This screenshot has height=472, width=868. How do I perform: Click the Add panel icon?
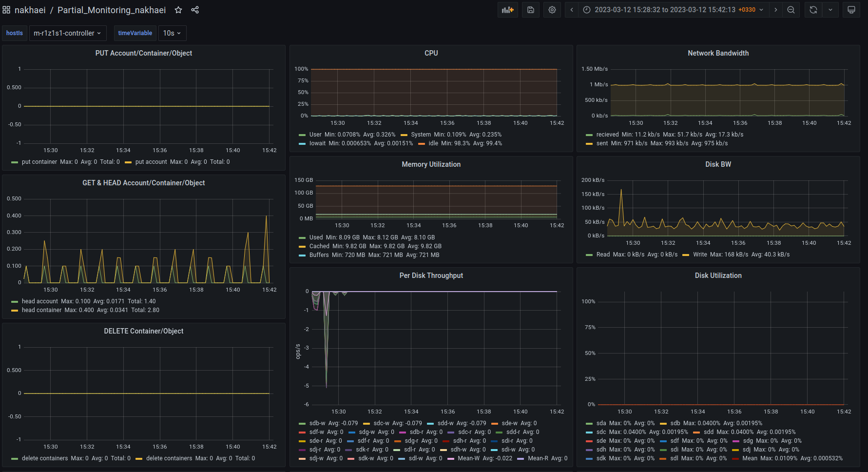[508, 10]
